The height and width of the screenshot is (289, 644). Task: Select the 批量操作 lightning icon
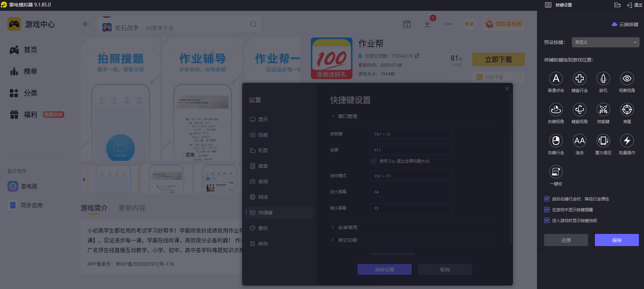627,141
